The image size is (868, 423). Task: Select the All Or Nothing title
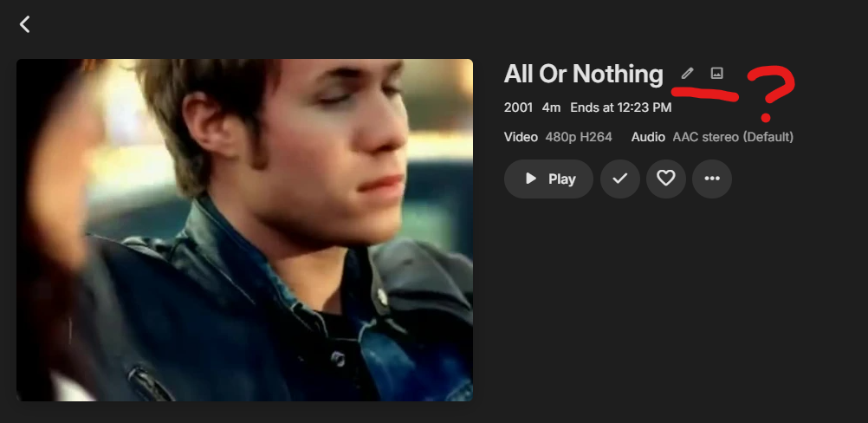[x=584, y=74]
